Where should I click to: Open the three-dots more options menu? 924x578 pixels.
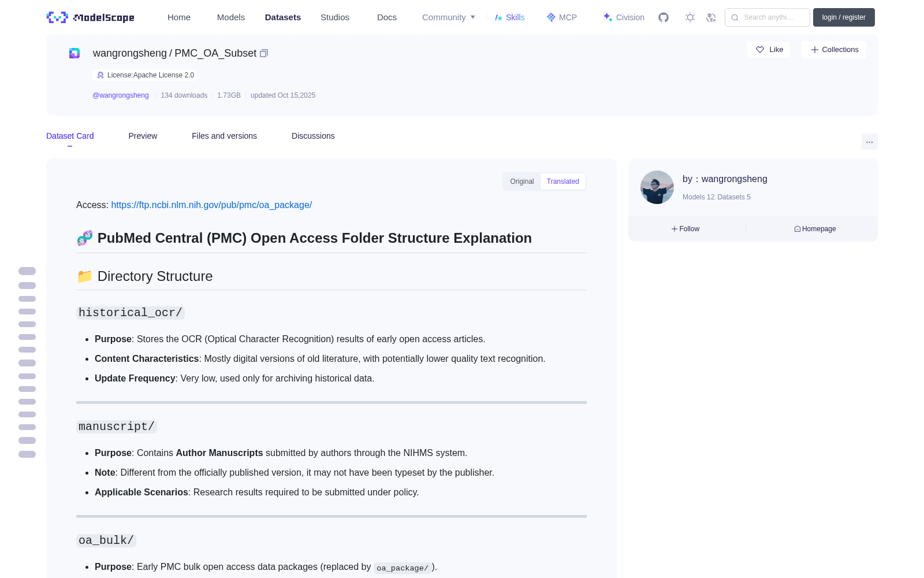(x=870, y=142)
